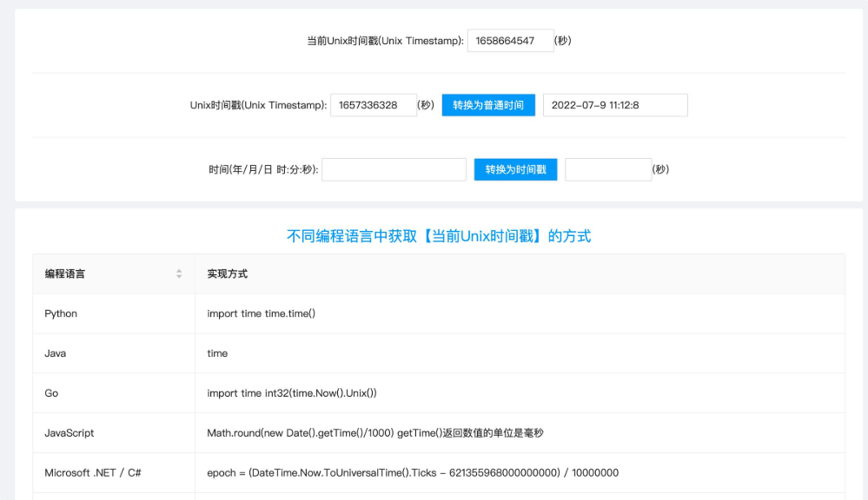Click the 实现方式 column header
Image resolution: width=868 pixels, height=500 pixels.
(520, 273)
